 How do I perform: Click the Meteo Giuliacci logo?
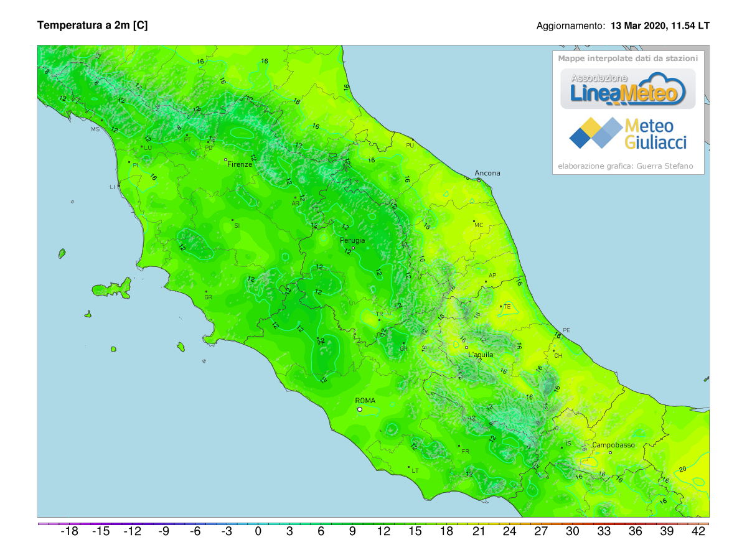pyautogui.click(x=627, y=133)
